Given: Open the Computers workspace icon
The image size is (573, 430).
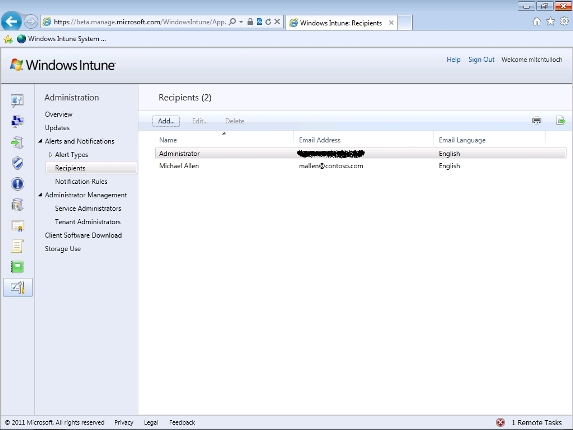Looking at the screenshot, I should (x=17, y=121).
